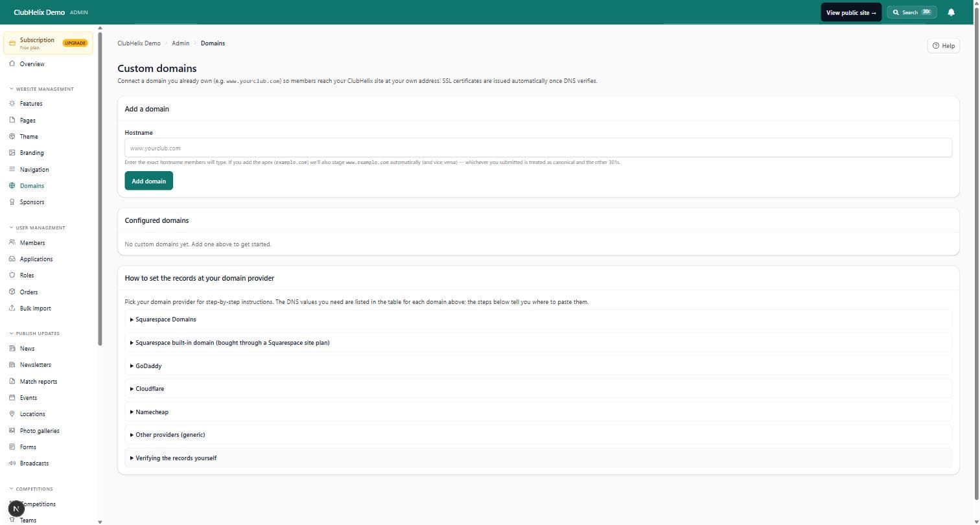Click the Hostname input field
Screen dimensions: 980x525
click(538, 148)
